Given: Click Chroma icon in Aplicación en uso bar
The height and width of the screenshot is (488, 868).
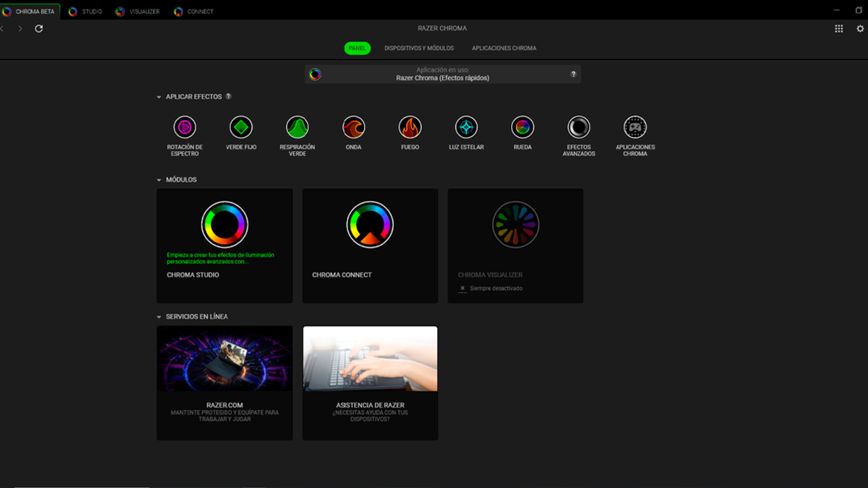Looking at the screenshot, I should [315, 74].
